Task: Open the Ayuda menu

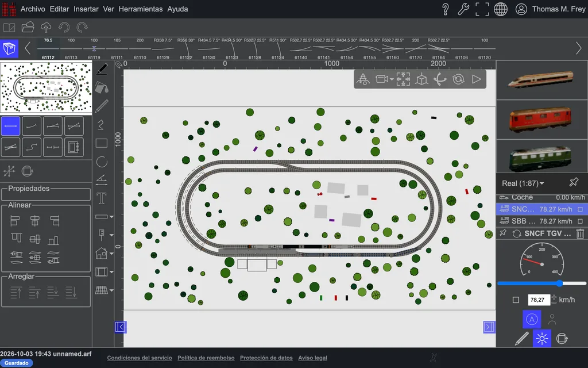Action: coord(178,9)
